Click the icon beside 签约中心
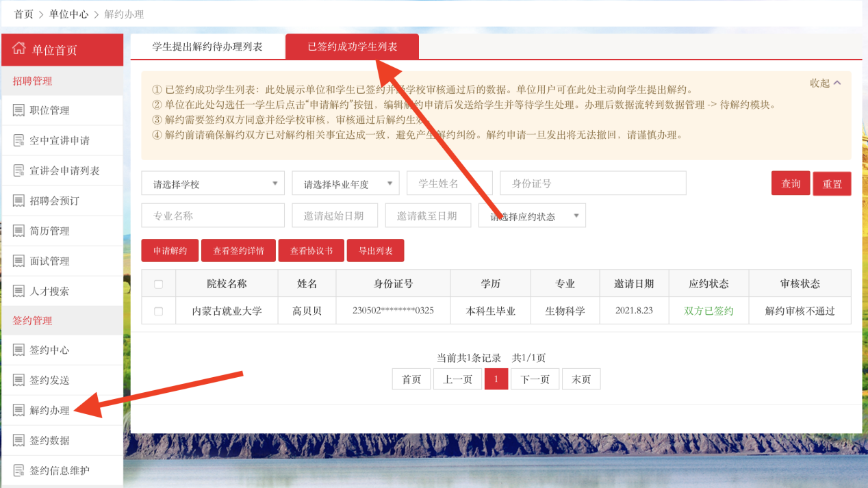This screenshot has width=868, height=488. pos(18,350)
